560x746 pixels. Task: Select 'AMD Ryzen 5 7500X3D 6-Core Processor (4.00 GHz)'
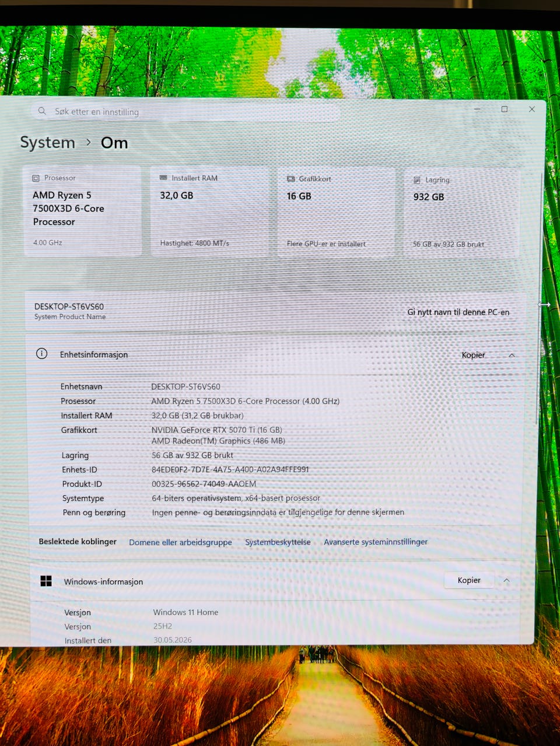245,401
